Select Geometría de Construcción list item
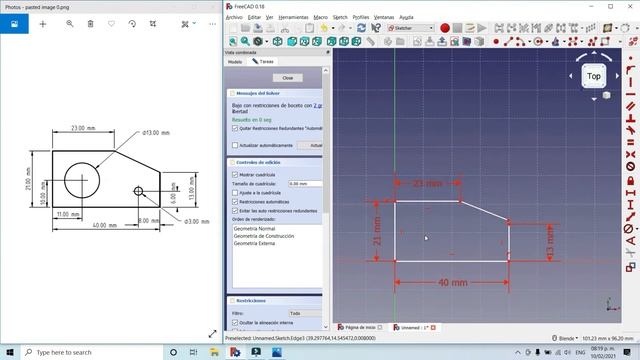640x360 pixels. click(x=264, y=236)
